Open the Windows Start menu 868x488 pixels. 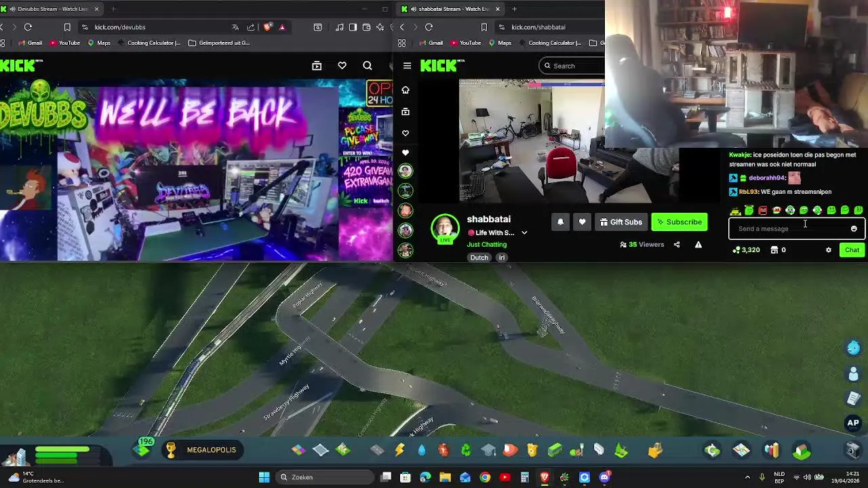tap(264, 477)
